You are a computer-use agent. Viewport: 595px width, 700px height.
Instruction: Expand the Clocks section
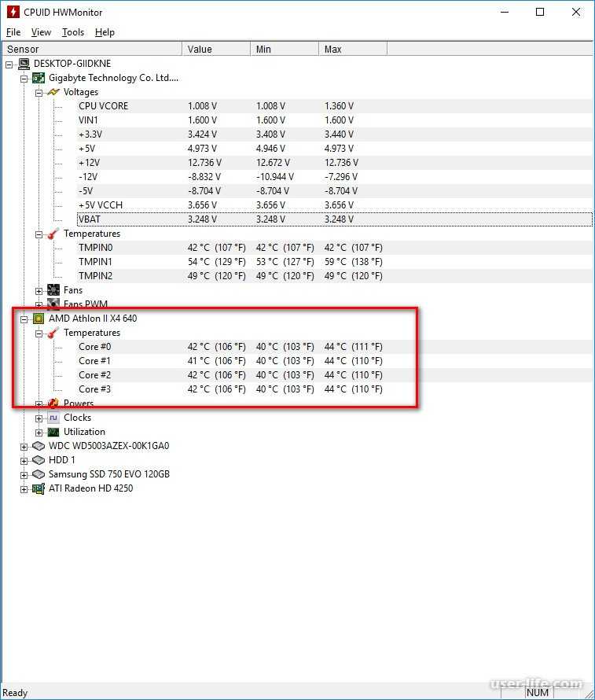point(39,418)
